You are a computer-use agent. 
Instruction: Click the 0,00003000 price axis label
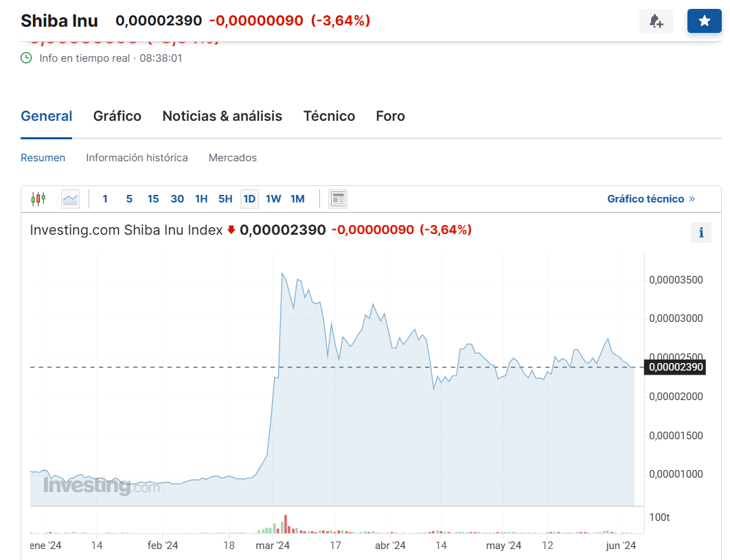click(x=676, y=318)
